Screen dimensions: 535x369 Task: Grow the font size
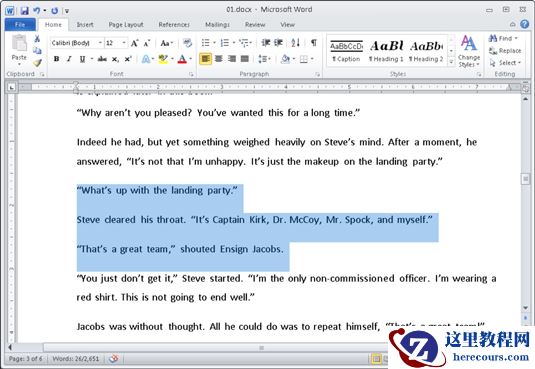(134, 43)
